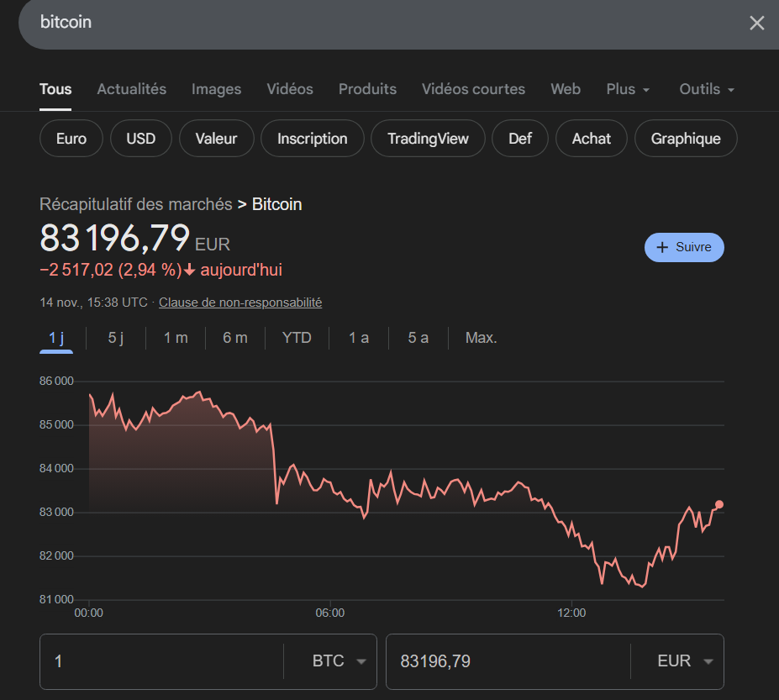Switch to the Images tab
This screenshot has width=779, height=700.
216,89
